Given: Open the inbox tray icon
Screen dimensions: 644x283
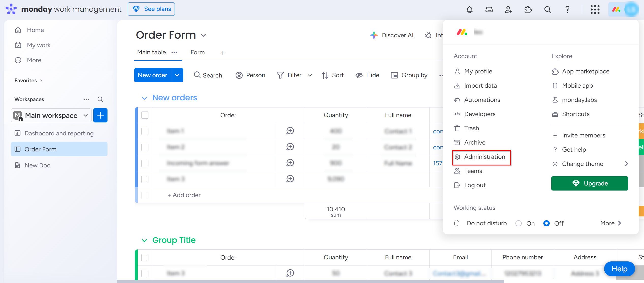Looking at the screenshot, I should [489, 10].
